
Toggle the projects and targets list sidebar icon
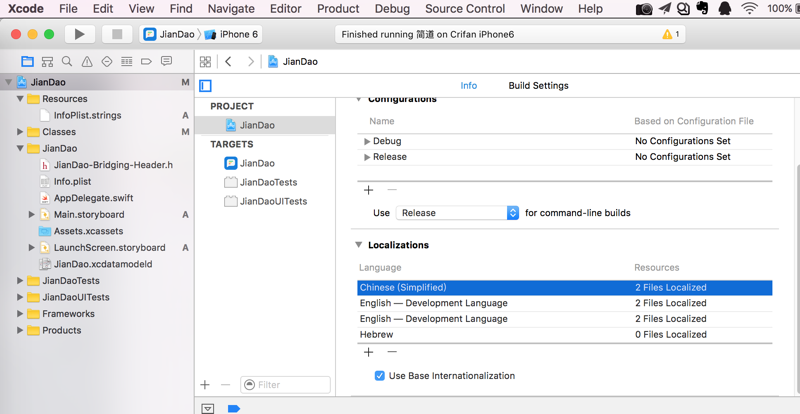(x=206, y=86)
